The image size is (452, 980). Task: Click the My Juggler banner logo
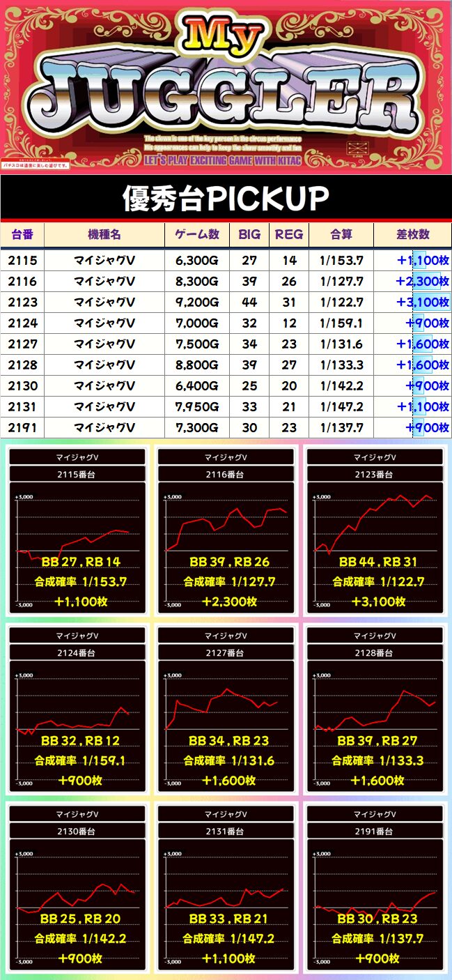pos(226,84)
